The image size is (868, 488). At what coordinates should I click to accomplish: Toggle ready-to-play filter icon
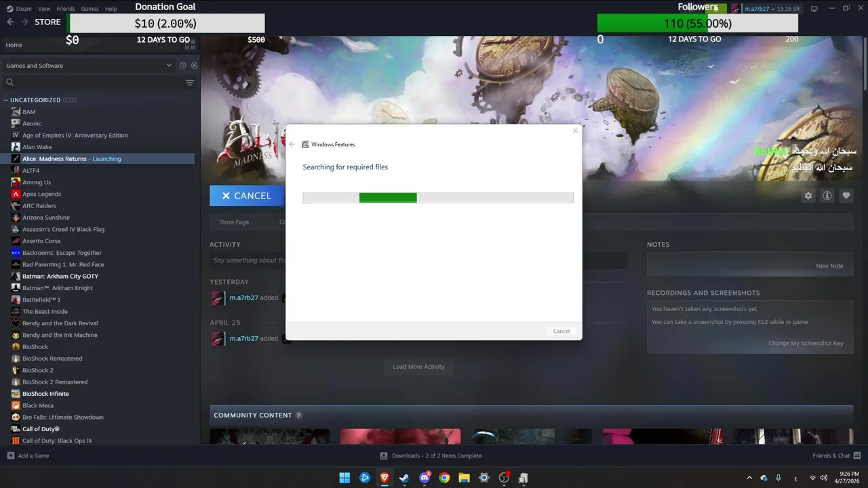click(x=194, y=66)
